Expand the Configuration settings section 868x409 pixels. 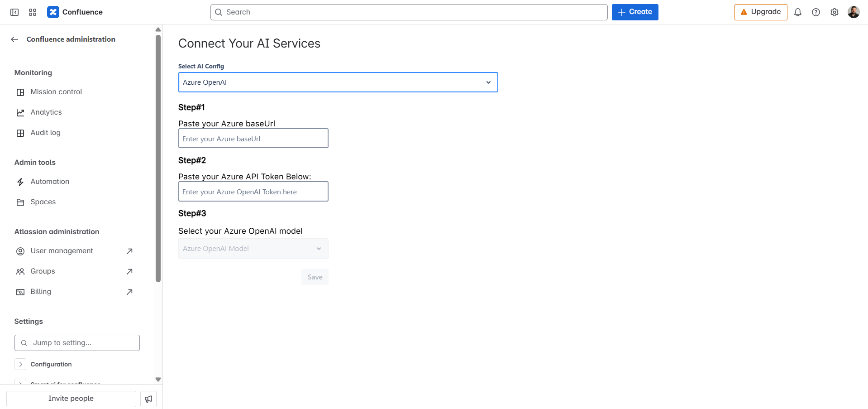pyautogui.click(x=20, y=364)
